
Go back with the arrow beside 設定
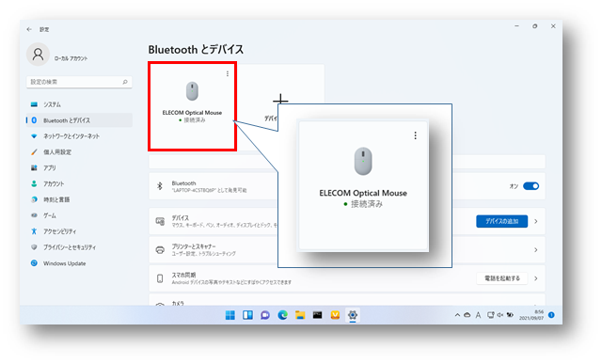pyautogui.click(x=29, y=29)
